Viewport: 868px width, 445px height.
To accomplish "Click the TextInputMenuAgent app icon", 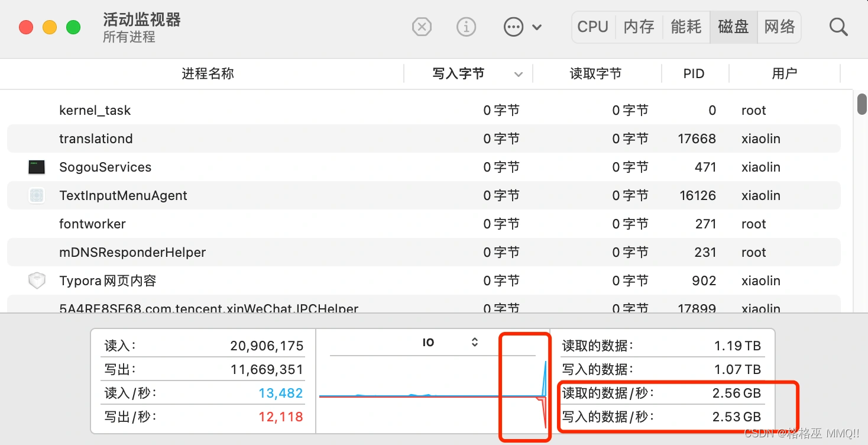I will click(37, 195).
